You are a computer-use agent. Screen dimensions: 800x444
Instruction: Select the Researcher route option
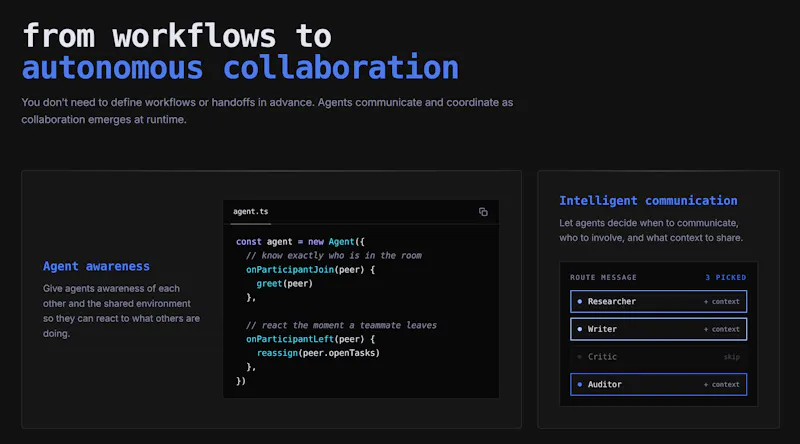point(658,302)
